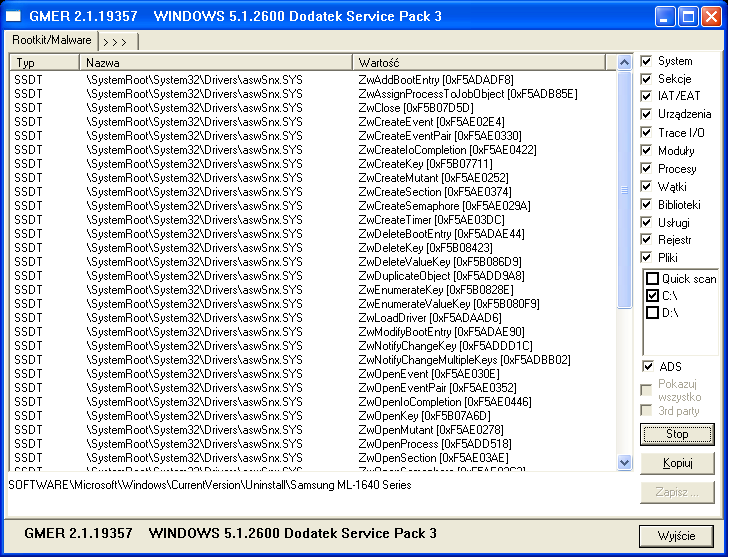Select the ZwDeleteBootEntry row

click(x=313, y=234)
